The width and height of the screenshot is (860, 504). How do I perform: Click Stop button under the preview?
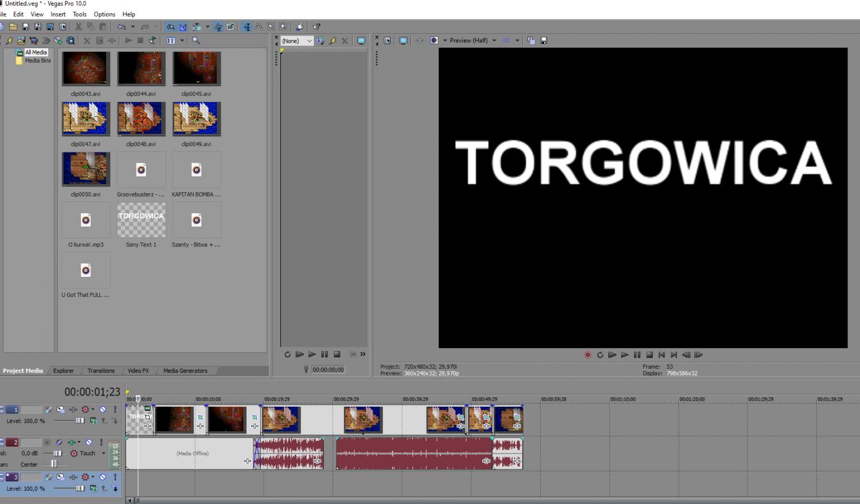(650, 355)
